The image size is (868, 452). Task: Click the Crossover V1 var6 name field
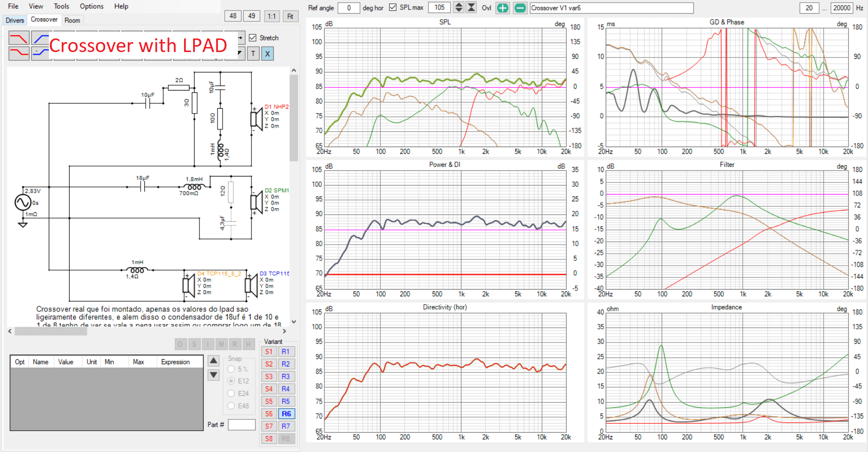pos(612,8)
